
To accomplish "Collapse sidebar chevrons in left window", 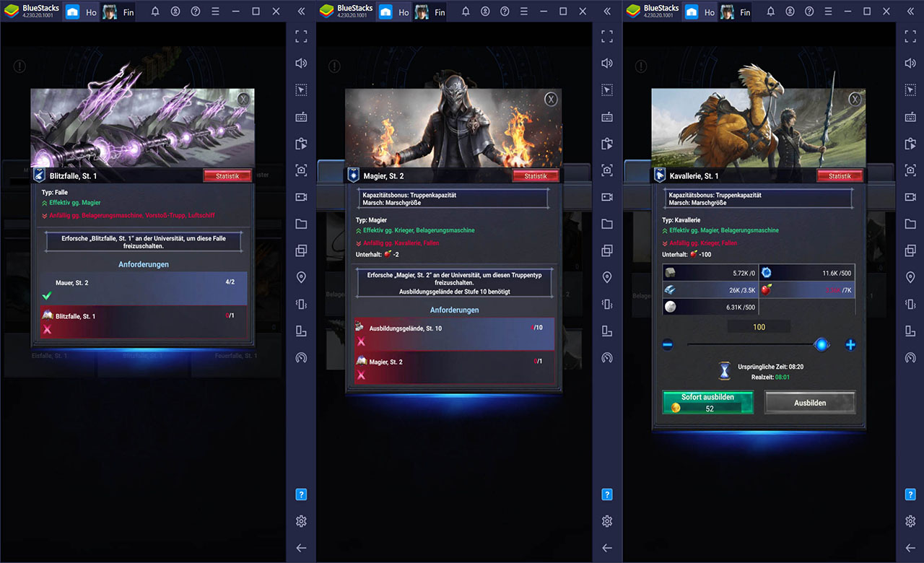I will coord(301,12).
